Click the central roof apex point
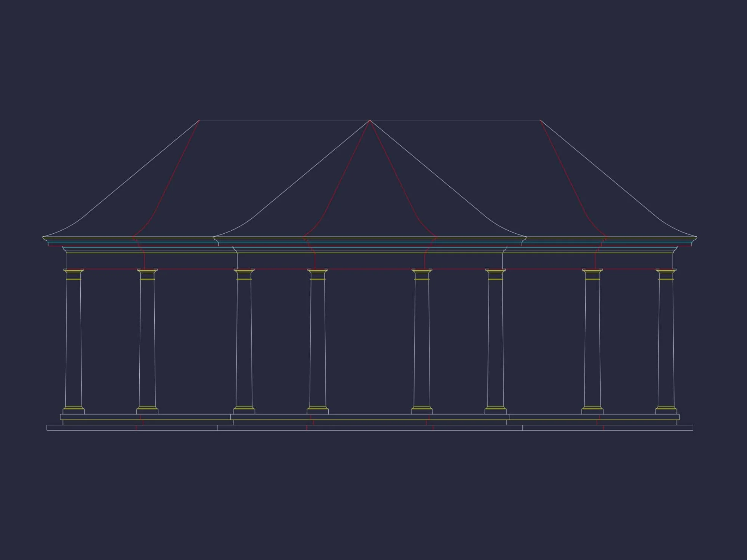This screenshot has width=747, height=560. [369, 121]
